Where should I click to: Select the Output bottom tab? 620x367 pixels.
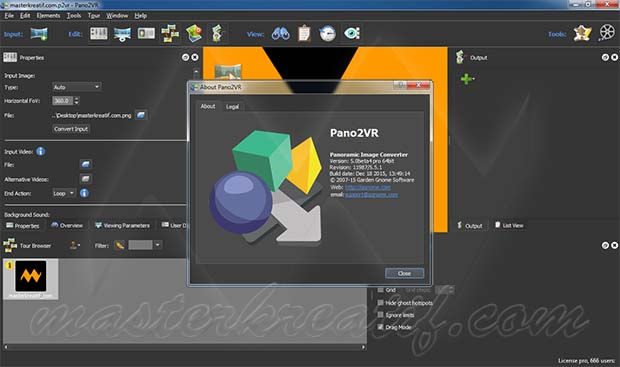[470, 225]
